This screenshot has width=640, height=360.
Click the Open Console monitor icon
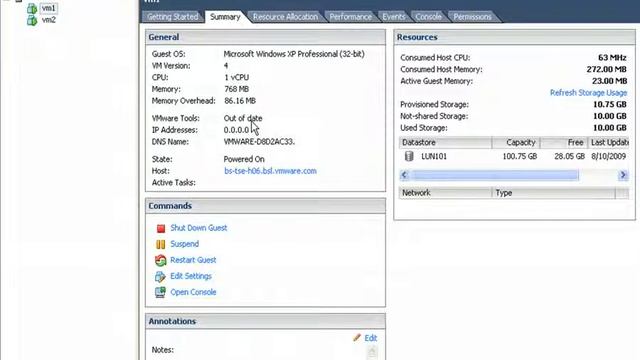160,292
